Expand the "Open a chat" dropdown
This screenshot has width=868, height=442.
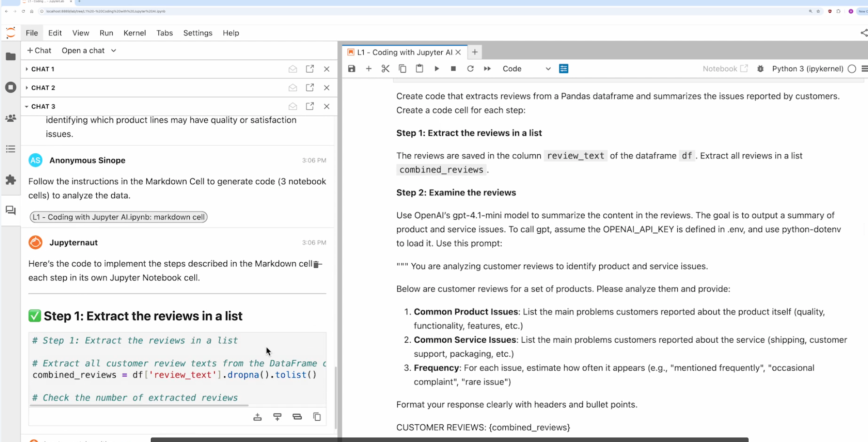89,50
